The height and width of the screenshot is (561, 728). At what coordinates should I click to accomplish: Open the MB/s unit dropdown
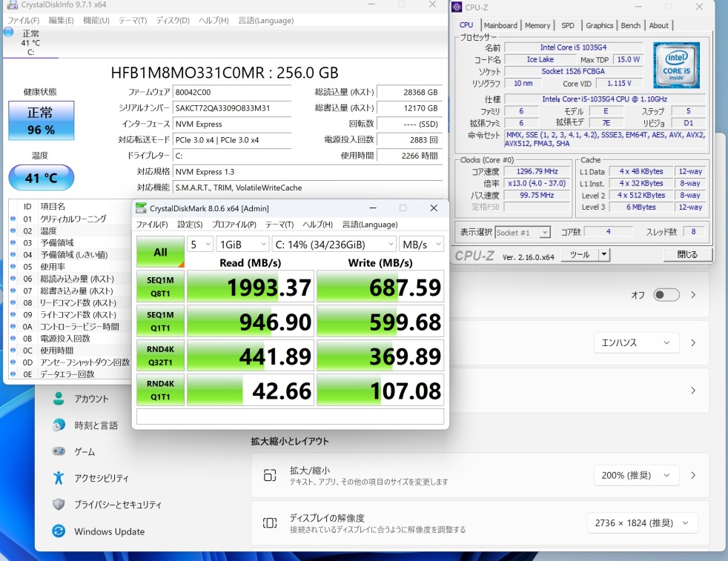[x=420, y=245]
